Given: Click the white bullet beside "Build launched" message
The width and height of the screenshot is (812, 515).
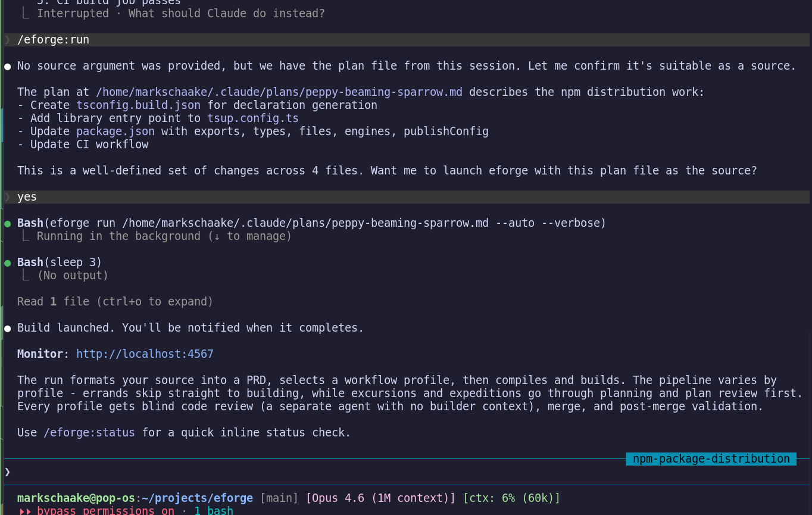Looking at the screenshot, I should click(x=8, y=328).
